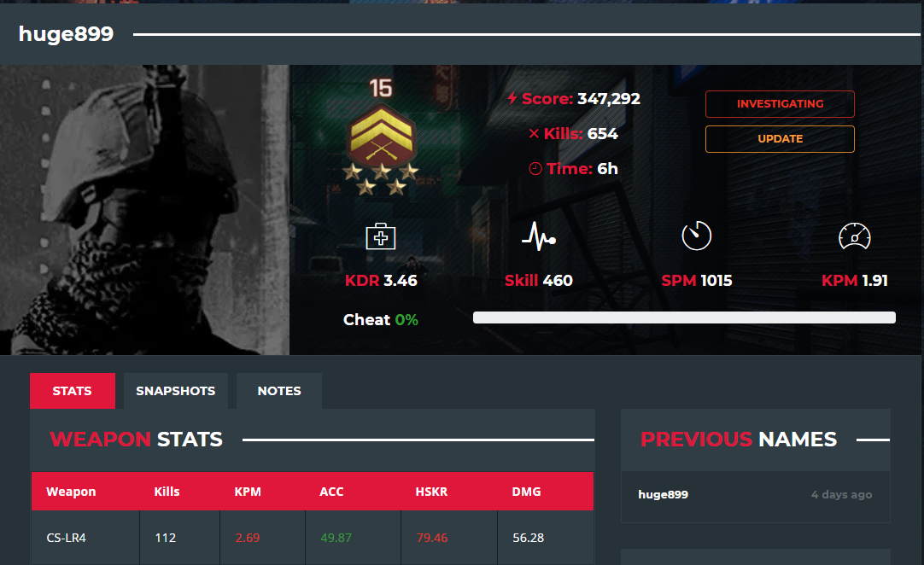
Task: Click the KPM speedometer gauge icon
Action: [x=855, y=236]
